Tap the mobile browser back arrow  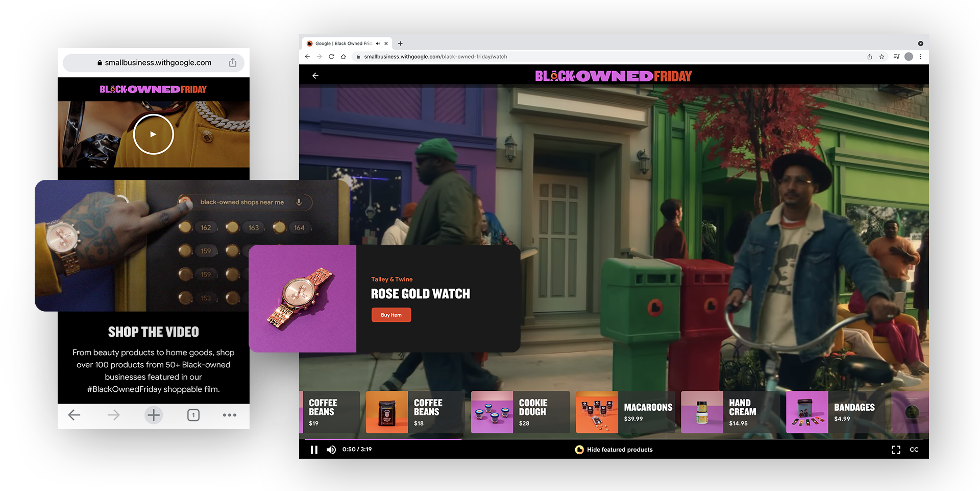click(75, 415)
